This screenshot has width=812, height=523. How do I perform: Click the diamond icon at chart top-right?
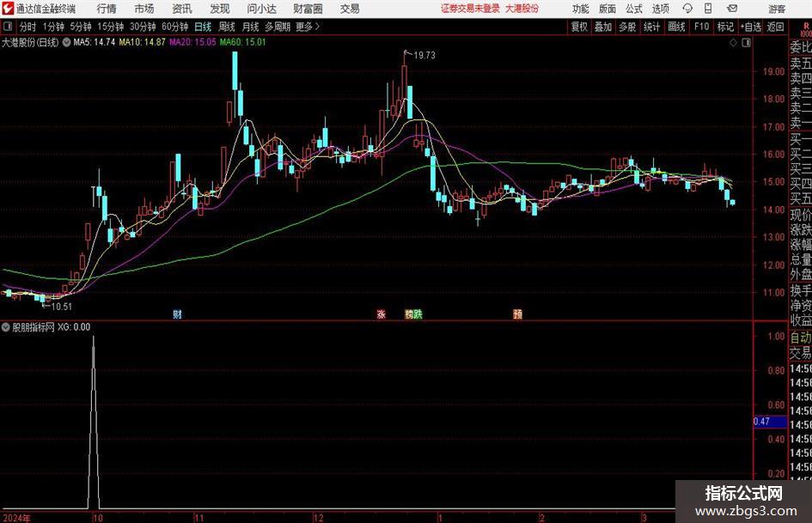[x=733, y=43]
